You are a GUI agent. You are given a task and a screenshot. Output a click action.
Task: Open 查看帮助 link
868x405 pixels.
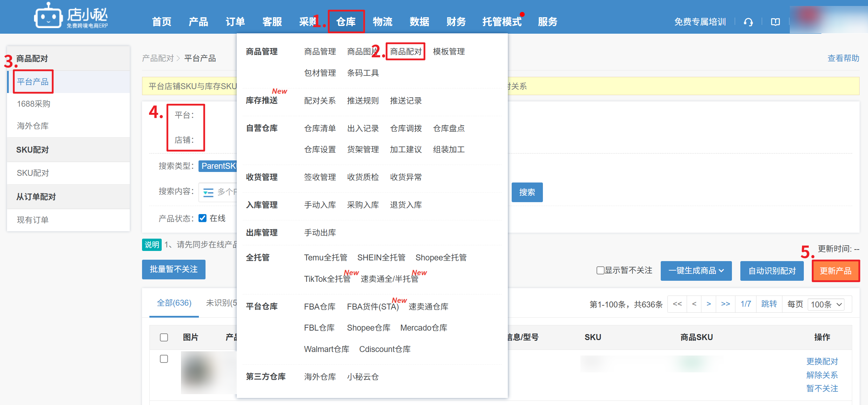[x=843, y=58]
